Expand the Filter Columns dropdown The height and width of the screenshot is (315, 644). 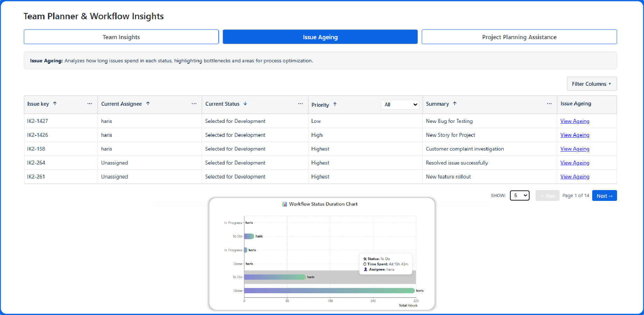coord(591,84)
